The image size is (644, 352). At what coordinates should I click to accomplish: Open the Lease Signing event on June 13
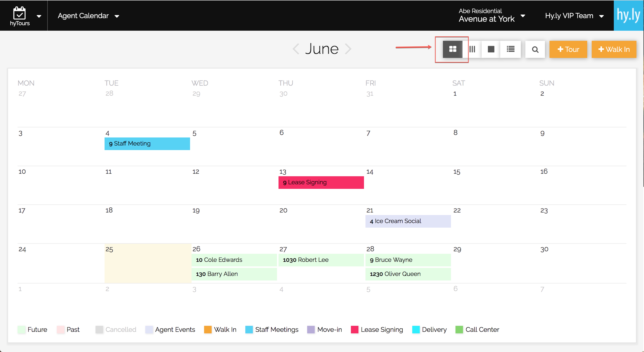[x=321, y=183]
